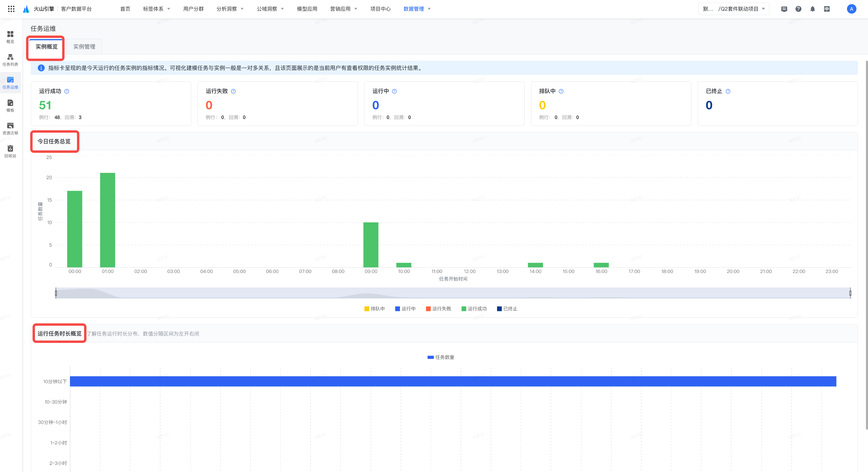Image resolution: width=868 pixels, height=472 pixels.
Task: Expand the 数据管理 menu
Action: click(x=417, y=9)
